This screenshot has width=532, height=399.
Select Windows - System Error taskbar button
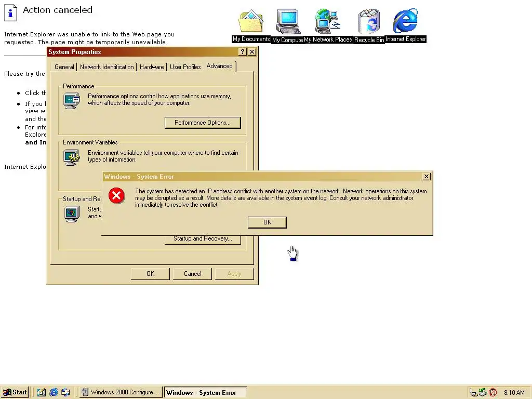[205, 393]
